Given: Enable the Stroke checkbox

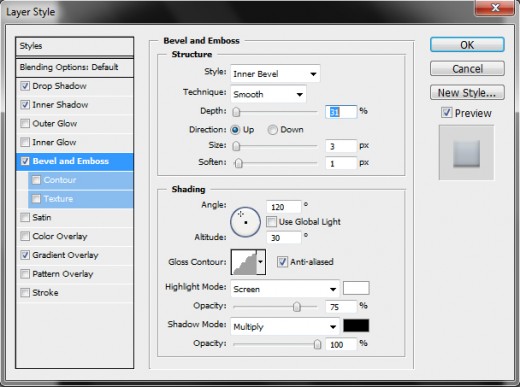Looking at the screenshot, I should click(x=25, y=293).
